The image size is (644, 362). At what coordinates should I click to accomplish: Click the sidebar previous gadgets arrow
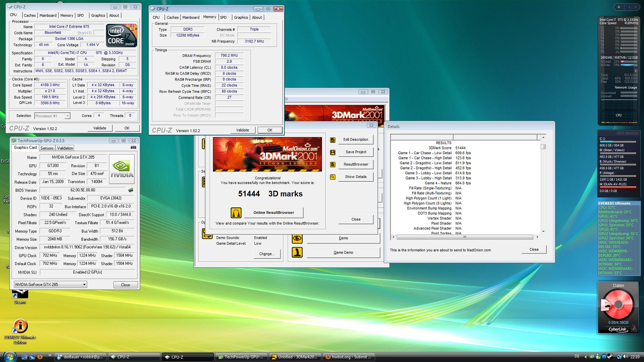[629, 7]
